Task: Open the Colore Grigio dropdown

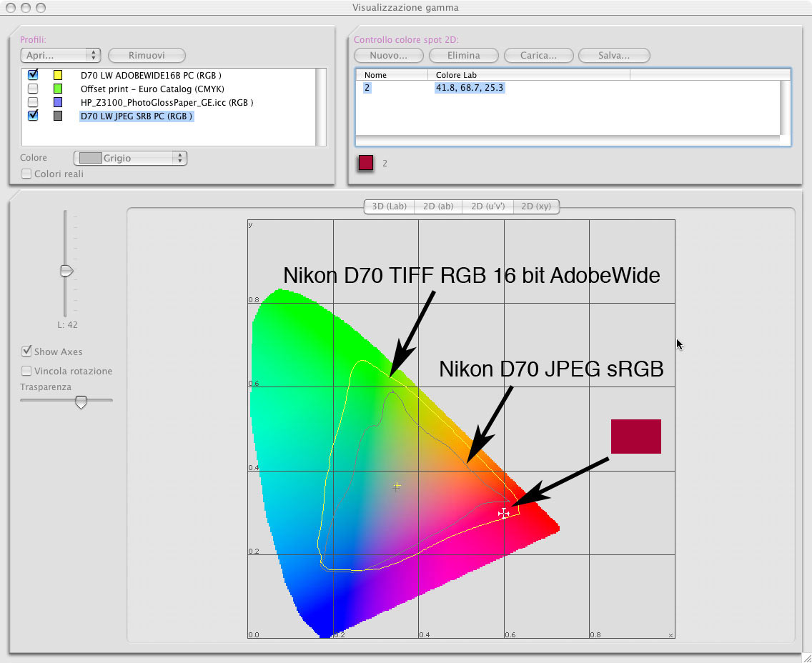Action: [x=130, y=158]
